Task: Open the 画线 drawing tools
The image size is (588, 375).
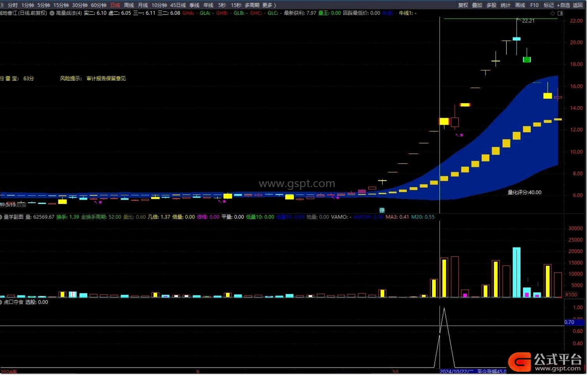Action: pyautogui.click(x=520, y=5)
